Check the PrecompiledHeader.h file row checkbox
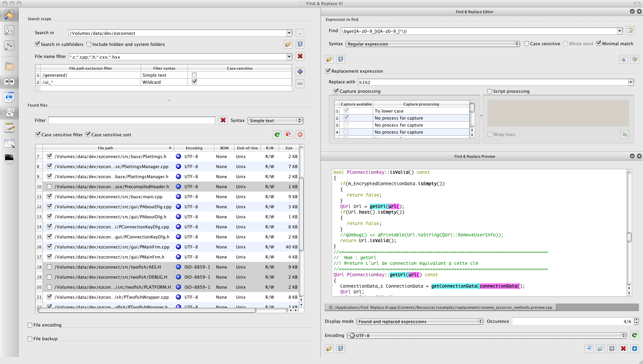643x364 pixels. tap(49, 187)
